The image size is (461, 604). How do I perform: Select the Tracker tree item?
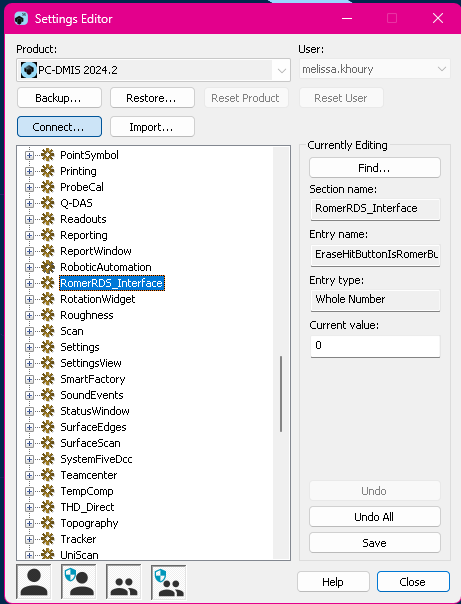pyautogui.click(x=78, y=539)
